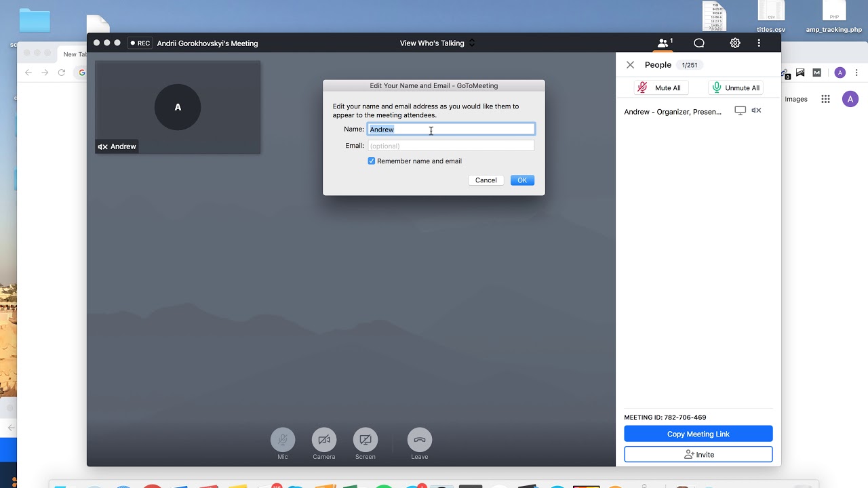
Task: Open the three-dot more options menu in GoToMeeting
Action: [x=759, y=43]
